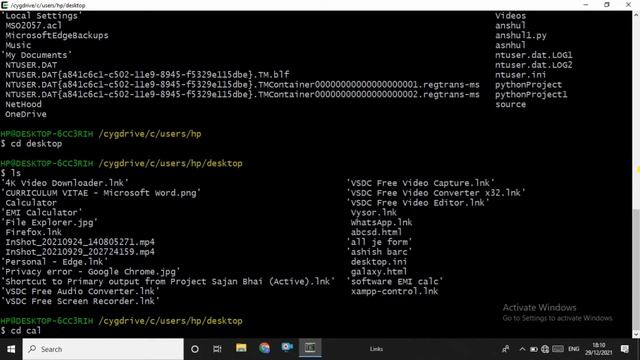The image size is (640, 360).
Task: Click InShot_20210924_140805271.mp4 file name
Action: click(x=80, y=242)
